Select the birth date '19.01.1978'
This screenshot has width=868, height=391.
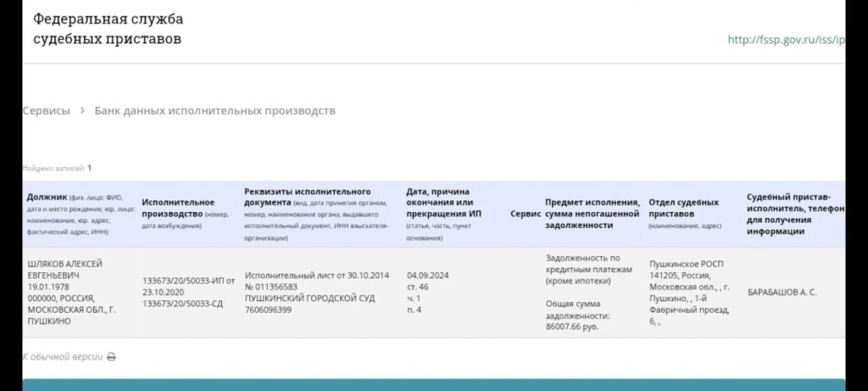[x=47, y=287]
